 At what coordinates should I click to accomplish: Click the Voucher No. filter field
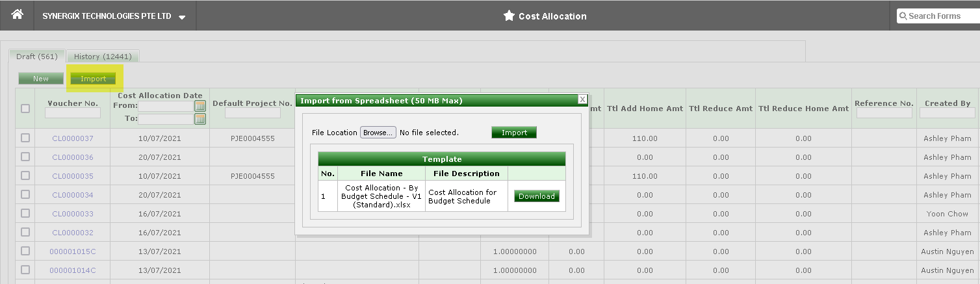click(73, 113)
